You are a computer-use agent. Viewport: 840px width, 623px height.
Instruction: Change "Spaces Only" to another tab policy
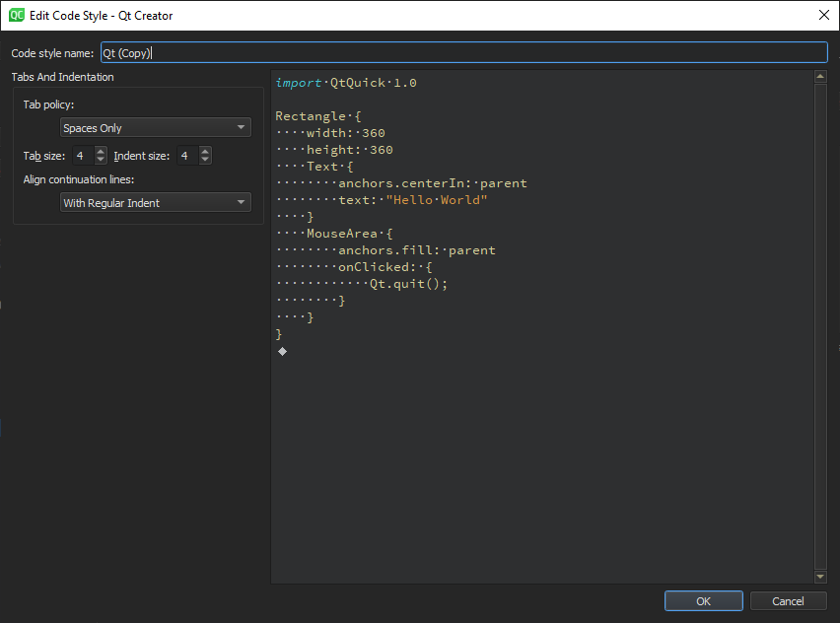coord(155,127)
